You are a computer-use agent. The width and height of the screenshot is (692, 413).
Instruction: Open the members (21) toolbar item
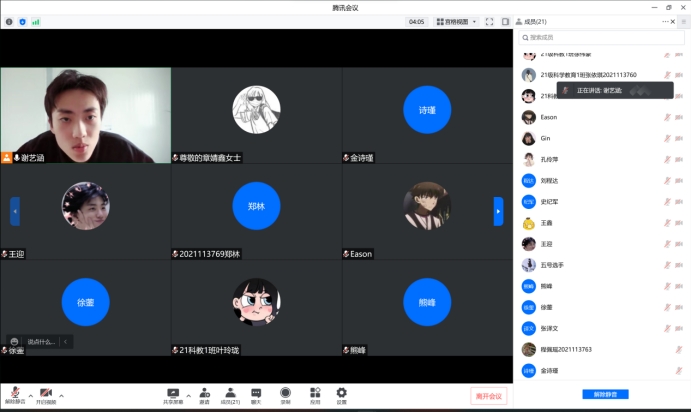pos(230,393)
